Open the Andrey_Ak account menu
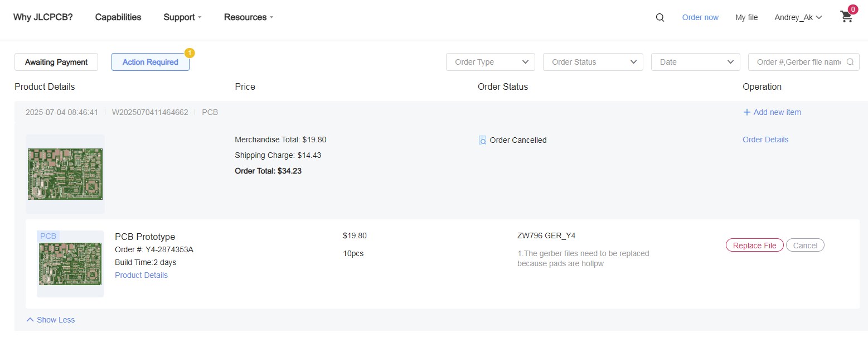 tap(798, 17)
